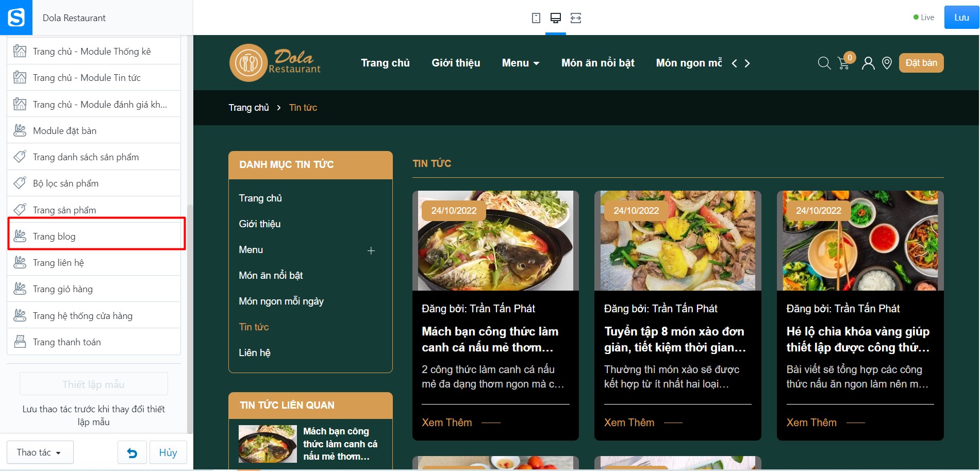Image resolution: width=980 pixels, height=471 pixels.
Task: Switch to full-width preview icon
Action: (x=576, y=18)
